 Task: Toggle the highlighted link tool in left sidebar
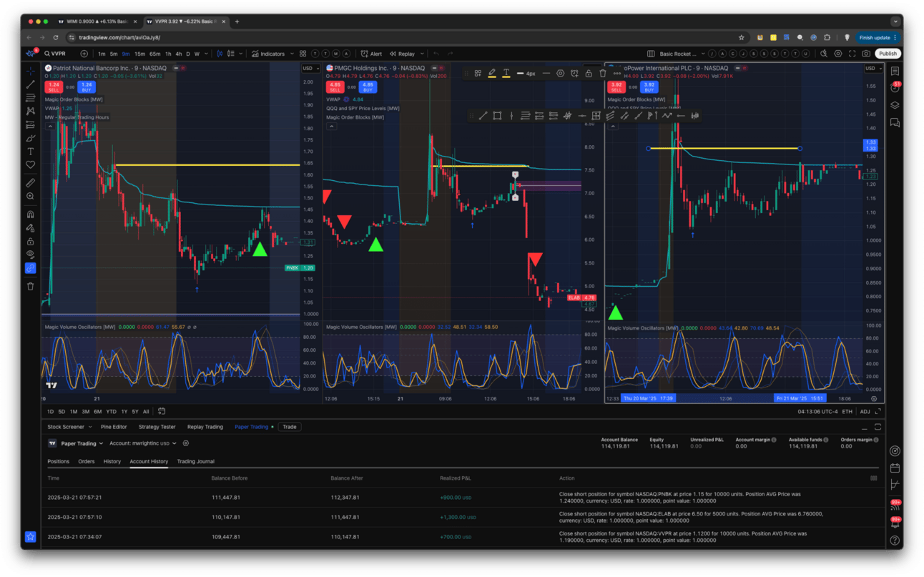click(x=30, y=268)
